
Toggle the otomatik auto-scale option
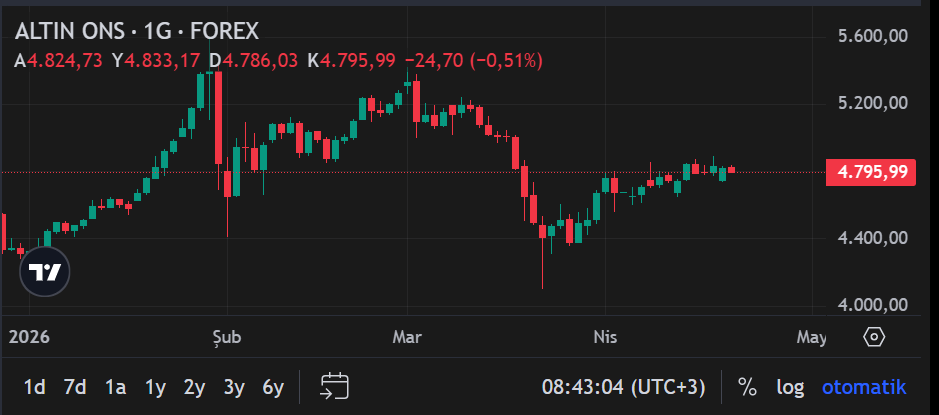click(x=864, y=386)
